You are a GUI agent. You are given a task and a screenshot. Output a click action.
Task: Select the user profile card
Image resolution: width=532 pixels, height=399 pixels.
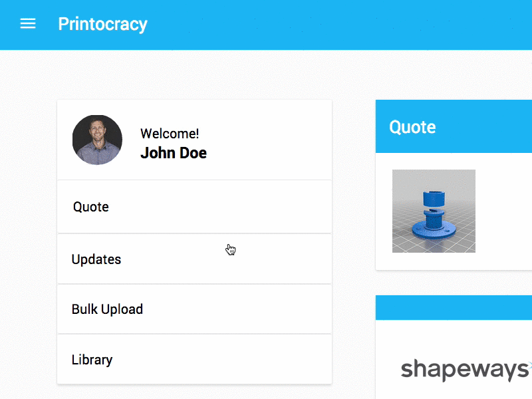click(x=194, y=139)
